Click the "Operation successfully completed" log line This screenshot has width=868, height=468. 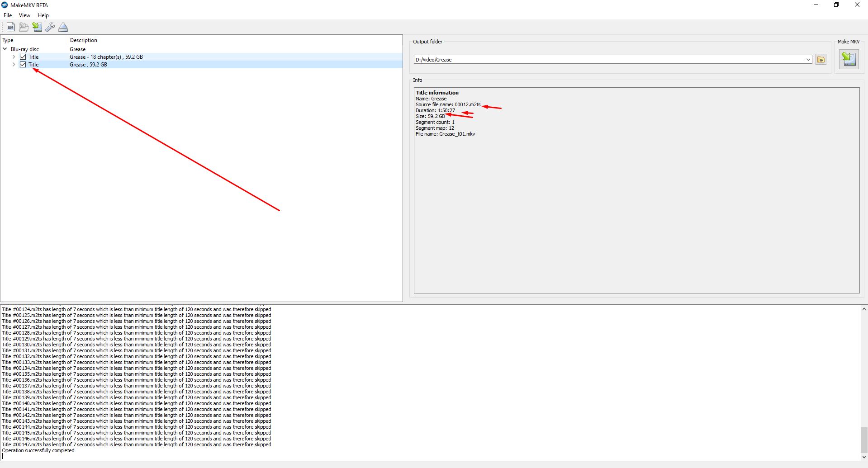[x=38, y=450]
